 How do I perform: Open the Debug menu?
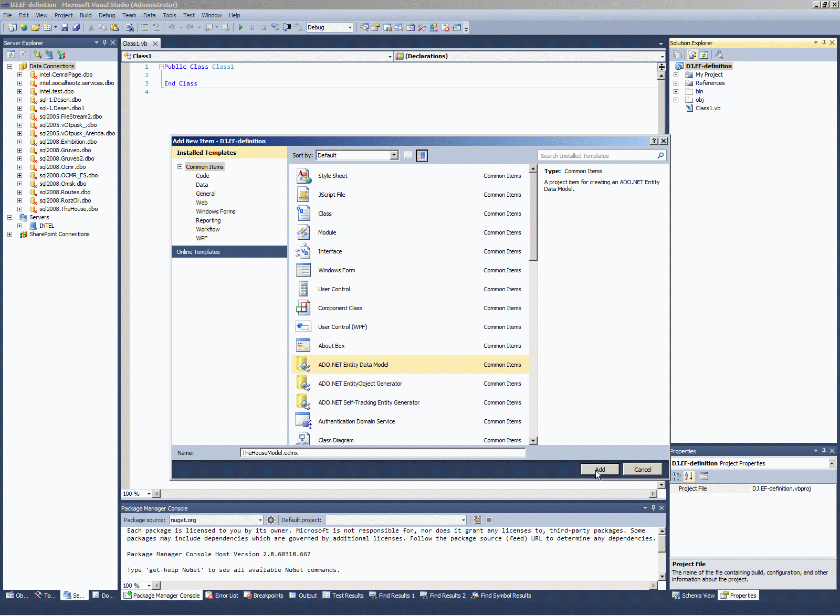click(107, 15)
